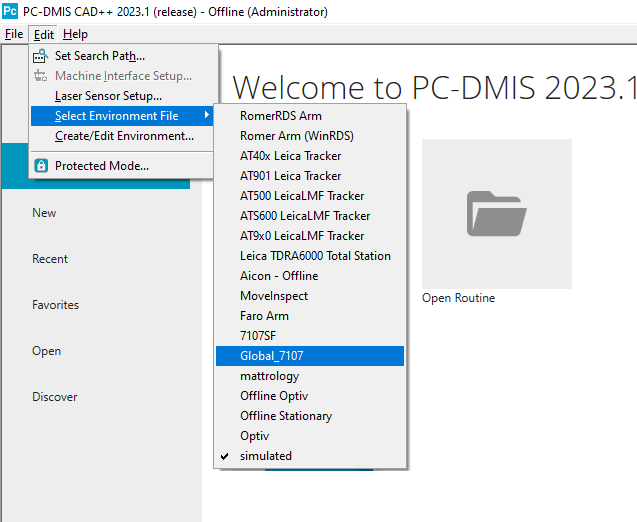Expand the Select Environment File submenu arrow
Screen dimensions: 637x522
(207, 116)
